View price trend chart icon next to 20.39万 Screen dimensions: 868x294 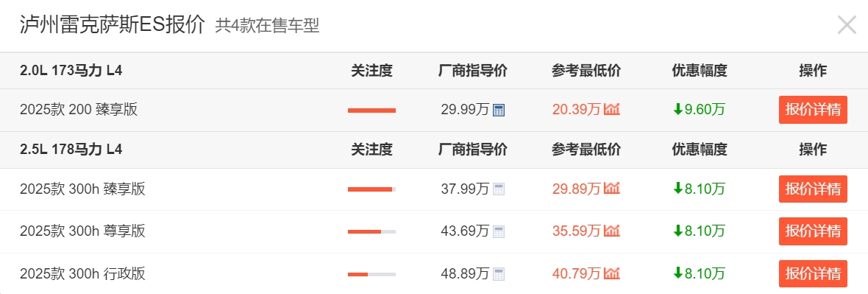612,109
